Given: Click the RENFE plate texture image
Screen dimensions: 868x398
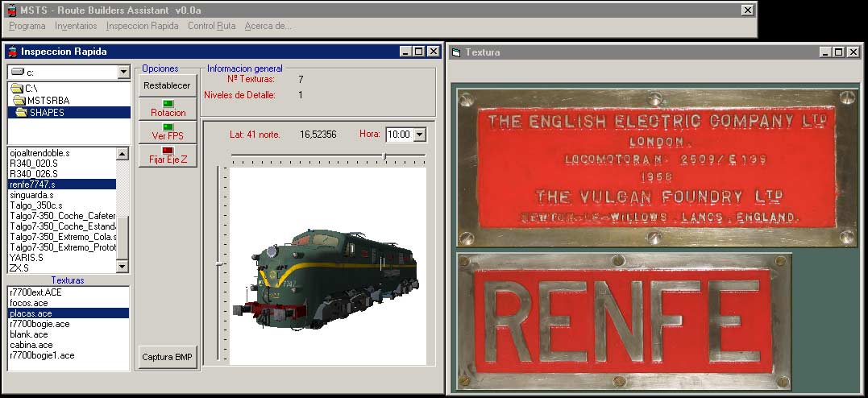Looking at the screenshot, I should 624,321.
